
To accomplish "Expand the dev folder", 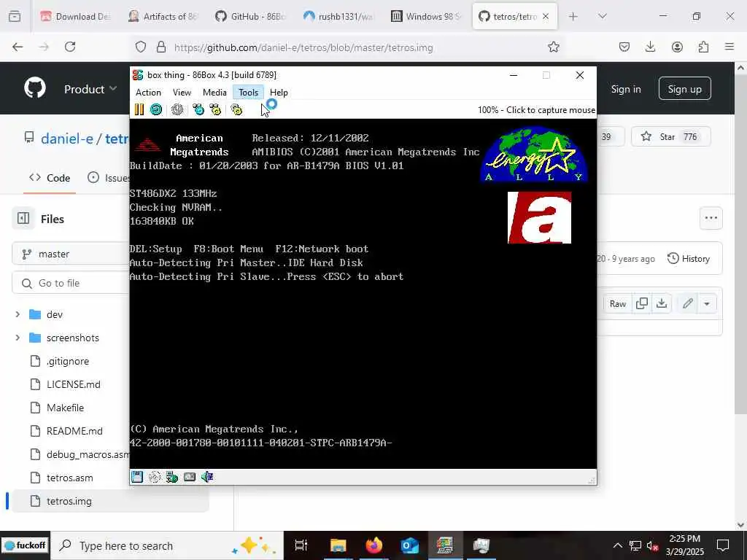I will click(x=18, y=314).
